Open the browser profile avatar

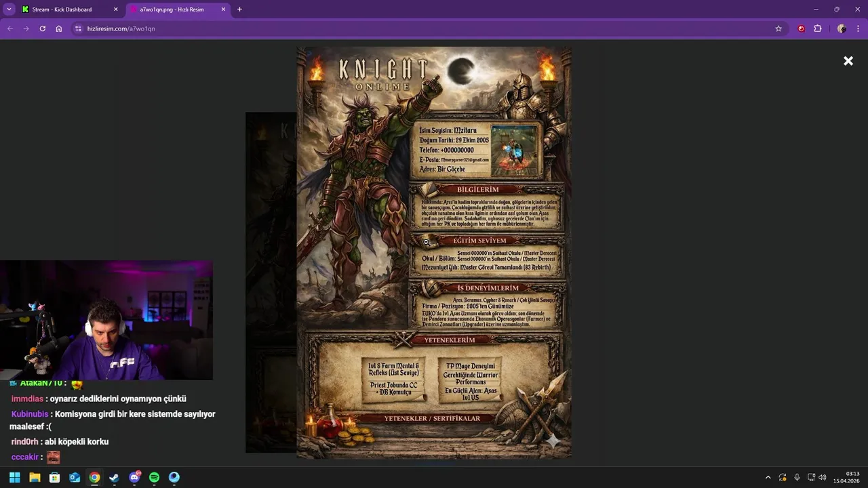point(842,28)
